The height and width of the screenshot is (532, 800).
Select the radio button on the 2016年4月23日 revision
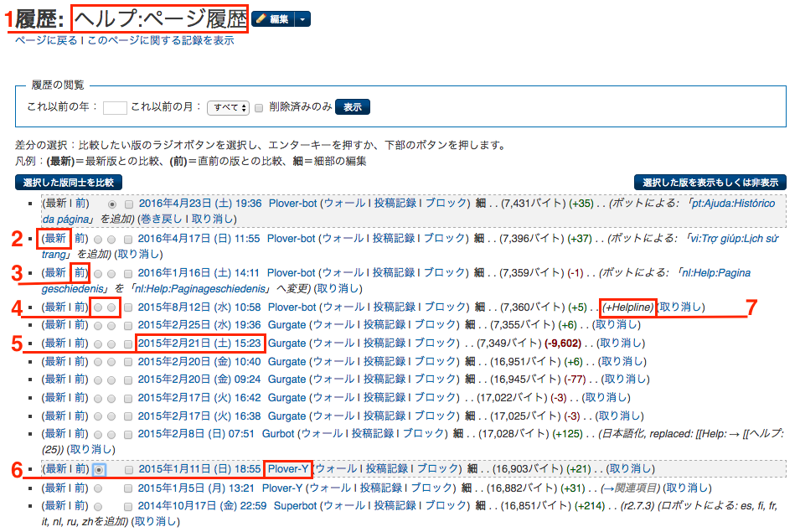click(x=112, y=204)
